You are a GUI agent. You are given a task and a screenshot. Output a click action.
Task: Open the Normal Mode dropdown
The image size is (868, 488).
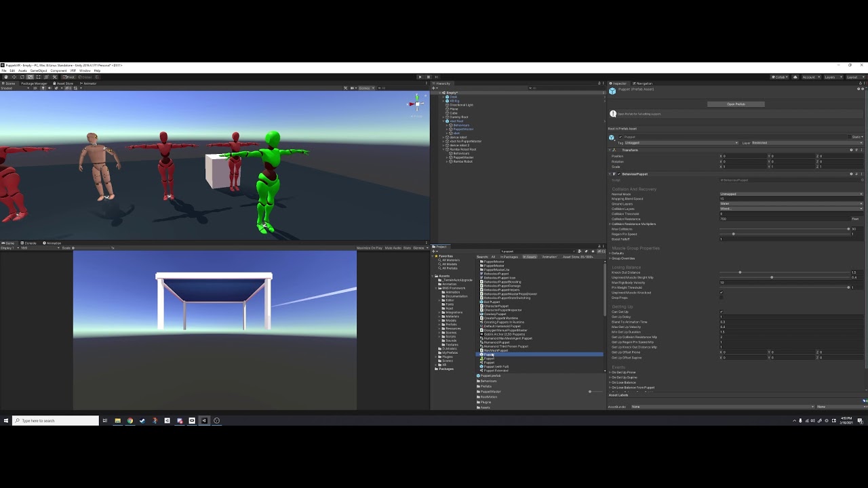point(791,194)
